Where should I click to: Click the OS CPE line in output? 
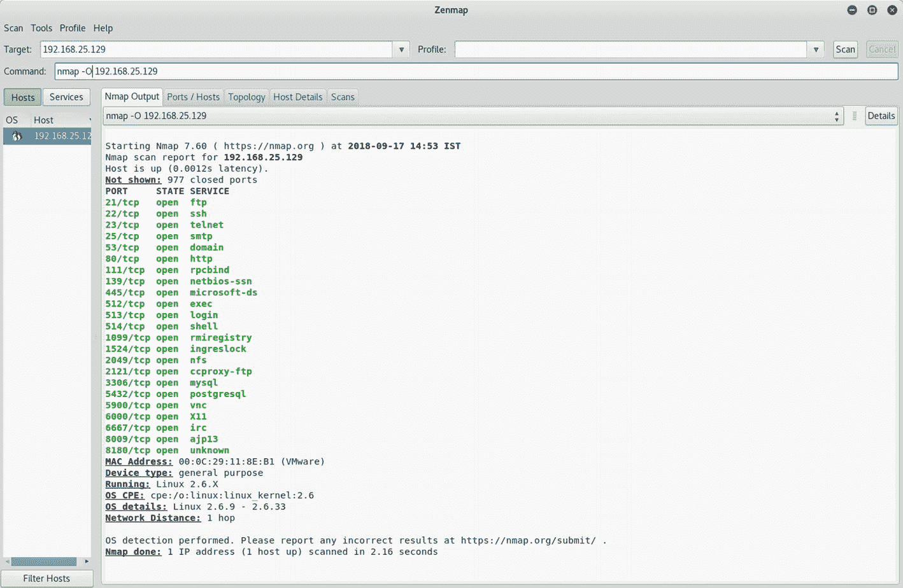[x=210, y=496]
